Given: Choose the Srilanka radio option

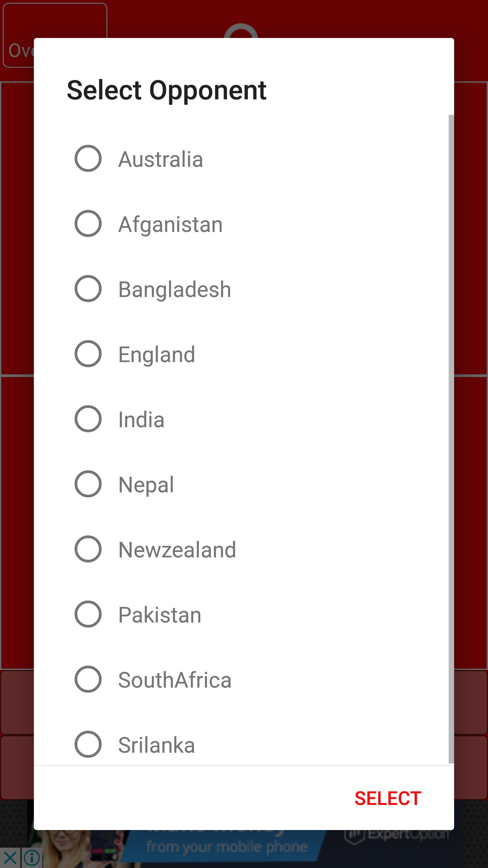Looking at the screenshot, I should coord(88,744).
